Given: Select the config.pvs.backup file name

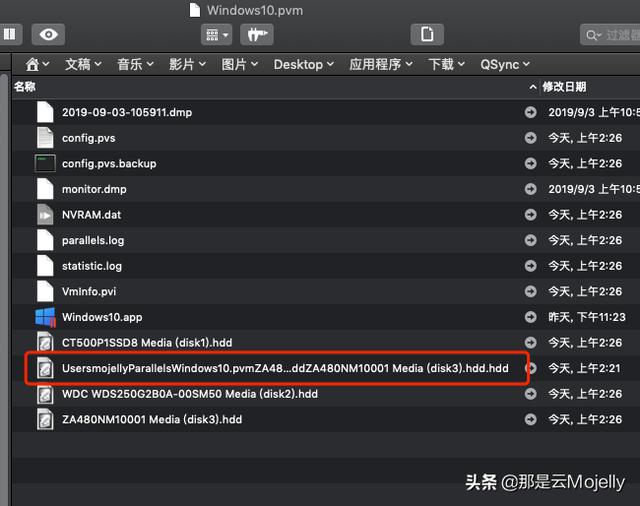Looking at the screenshot, I should pos(109,164).
